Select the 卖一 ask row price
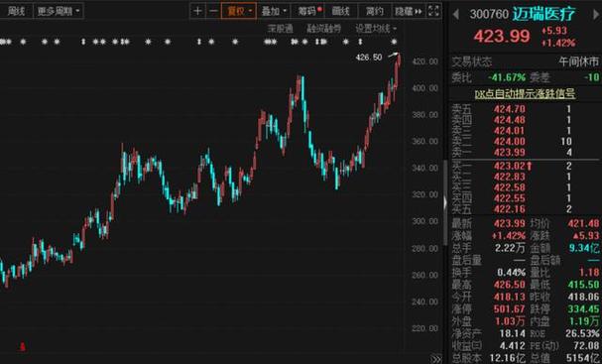This screenshot has width=602, height=364. [x=510, y=153]
